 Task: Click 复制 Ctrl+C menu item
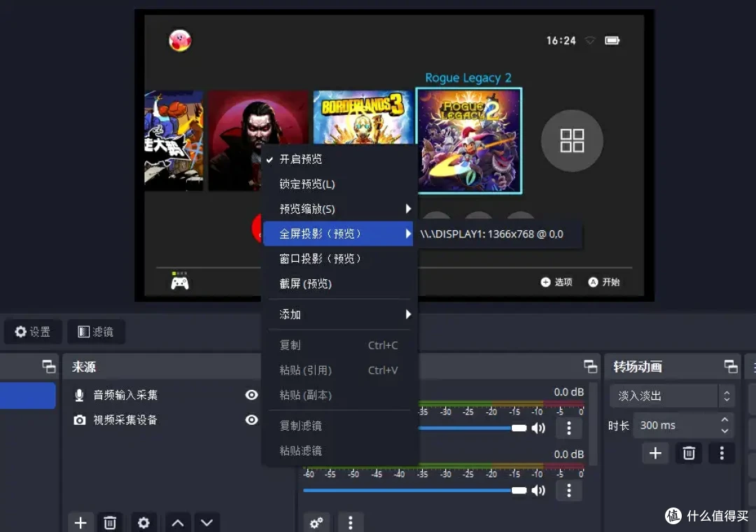coord(339,345)
